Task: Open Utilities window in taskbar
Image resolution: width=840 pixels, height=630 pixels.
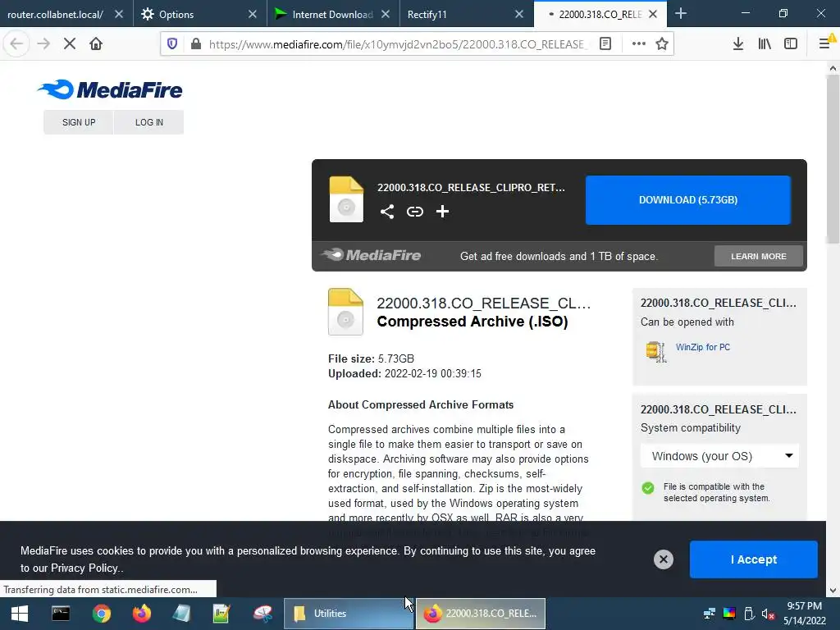Action: (349, 614)
